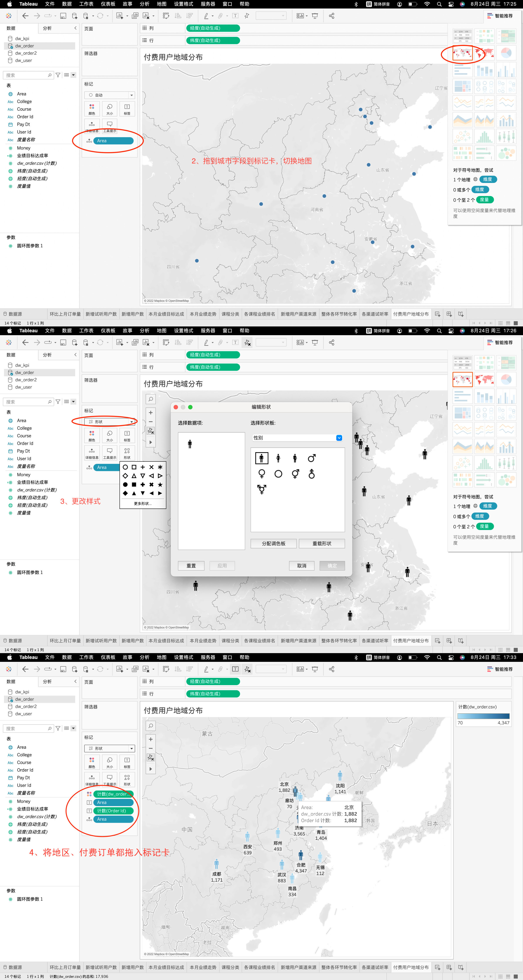
Task: Click the New Data Source icon in 17:33 toolbar
Action: (x=74, y=669)
